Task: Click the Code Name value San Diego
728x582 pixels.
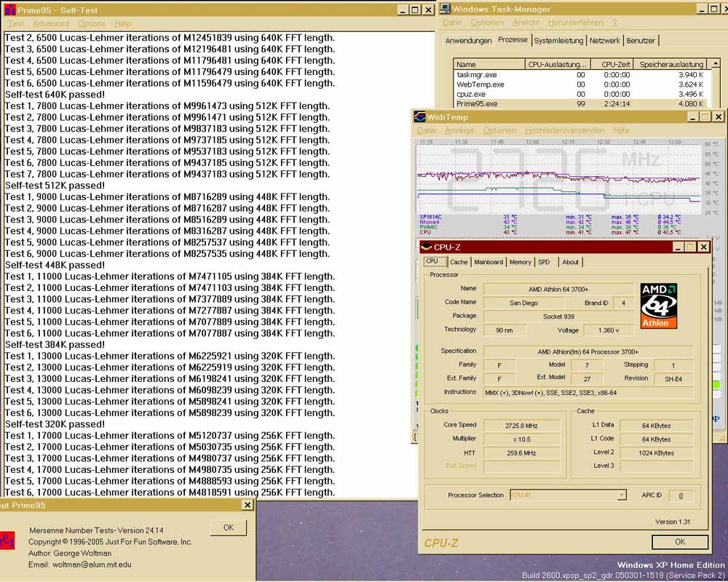Action: point(523,303)
